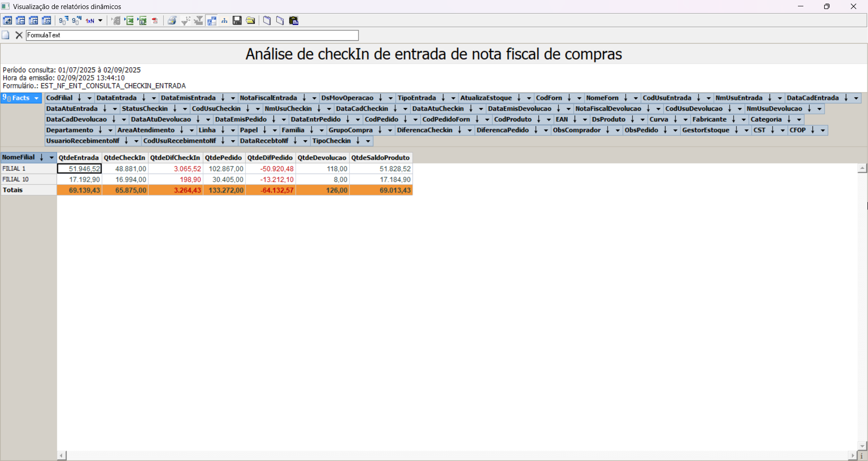Select the FILIAL 1 row header
The width and height of the screenshot is (868, 461).
tap(28, 169)
